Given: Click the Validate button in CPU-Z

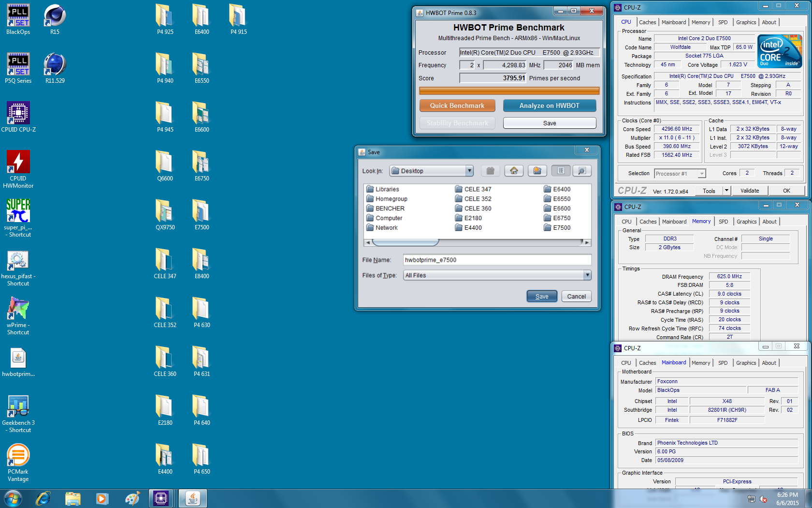Looking at the screenshot, I should (x=750, y=191).
